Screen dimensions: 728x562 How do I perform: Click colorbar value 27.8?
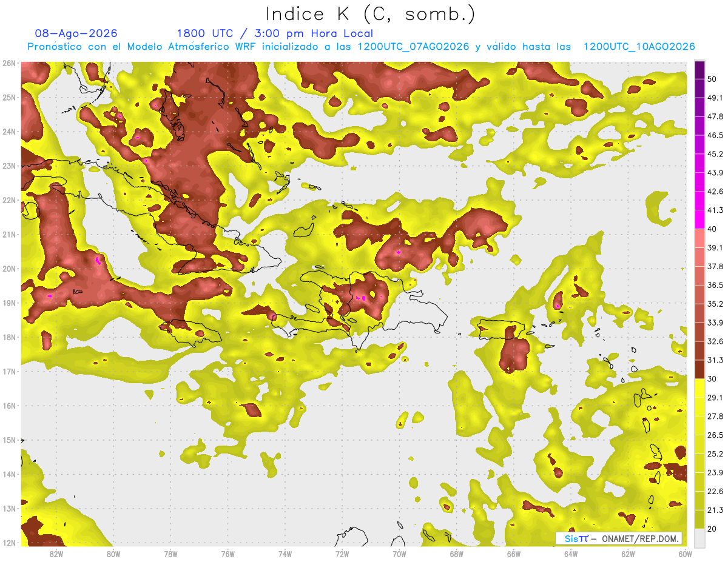pos(715,416)
